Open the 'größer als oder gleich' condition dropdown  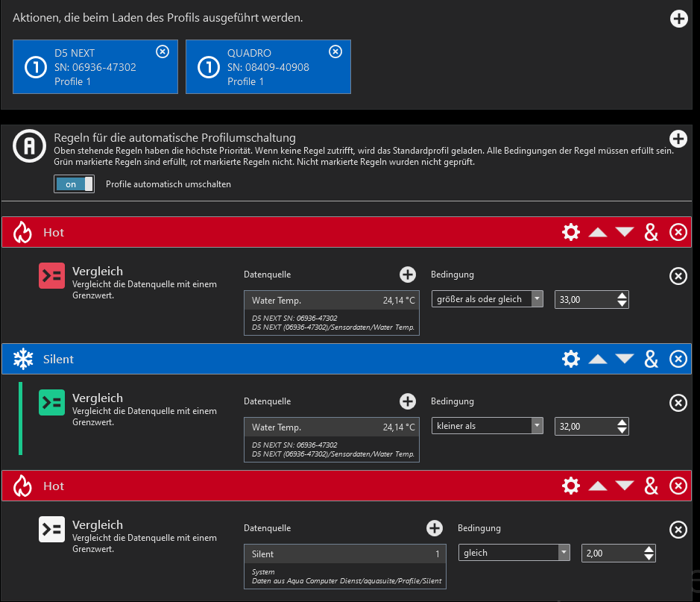[488, 299]
